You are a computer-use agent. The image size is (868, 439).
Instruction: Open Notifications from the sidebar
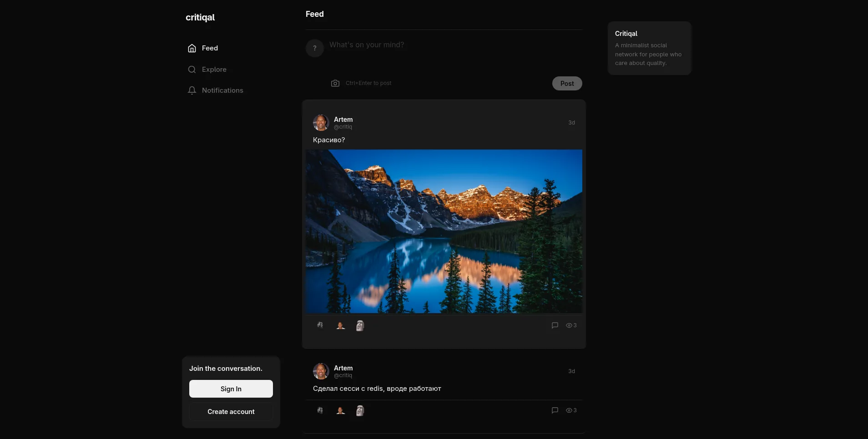pyautogui.click(x=215, y=90)
